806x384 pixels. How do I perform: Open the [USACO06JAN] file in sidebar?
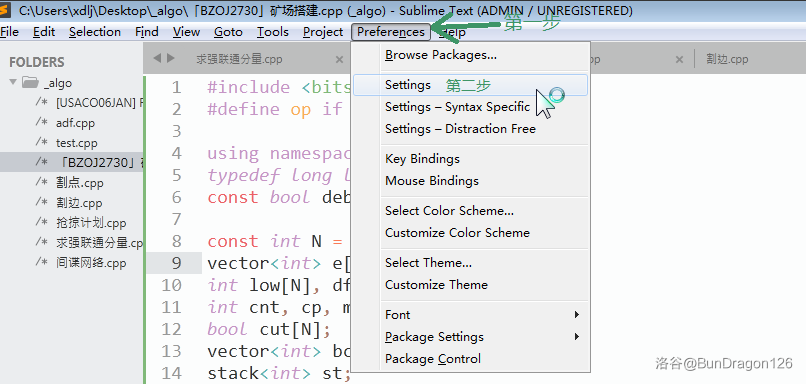click(x=99, y=103)
